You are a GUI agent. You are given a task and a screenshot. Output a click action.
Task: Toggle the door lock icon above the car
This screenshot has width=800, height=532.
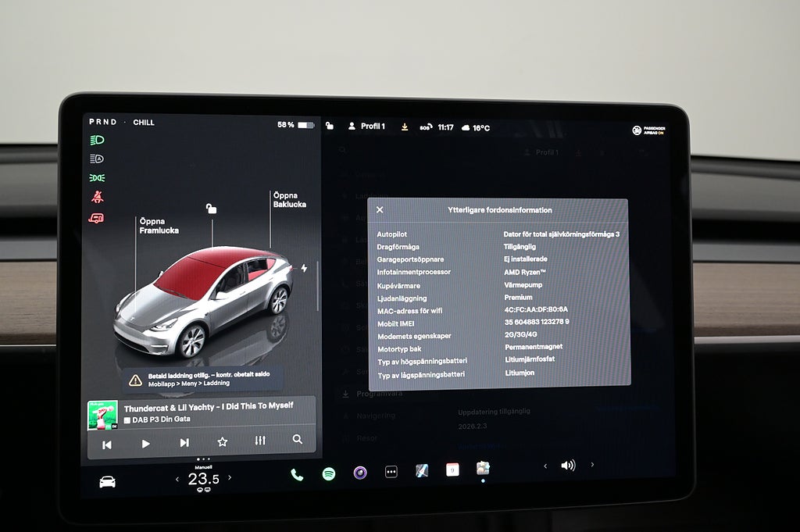click(x=211, y=209)
